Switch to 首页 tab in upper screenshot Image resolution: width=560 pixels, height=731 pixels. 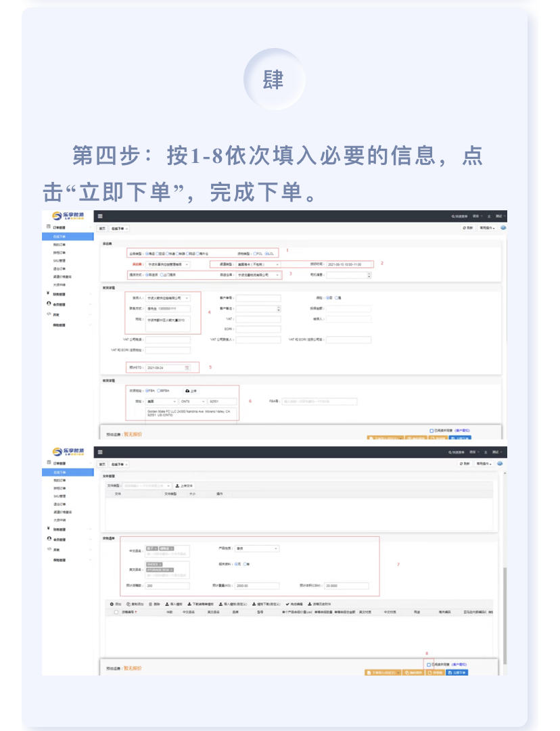102,229
